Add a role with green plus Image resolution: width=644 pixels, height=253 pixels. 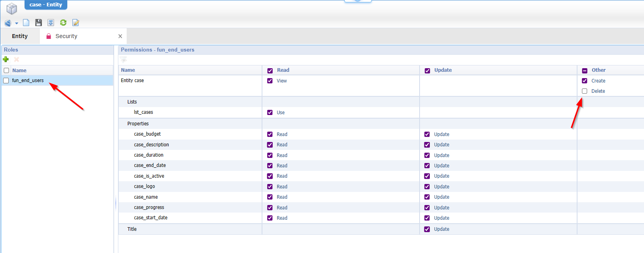coord(6,59)
